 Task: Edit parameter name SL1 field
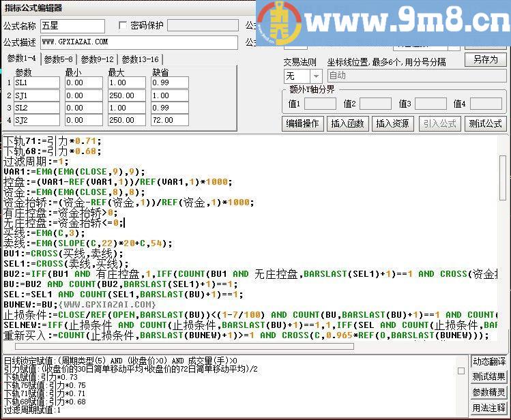pyautogui.click(x=37, y=82)
